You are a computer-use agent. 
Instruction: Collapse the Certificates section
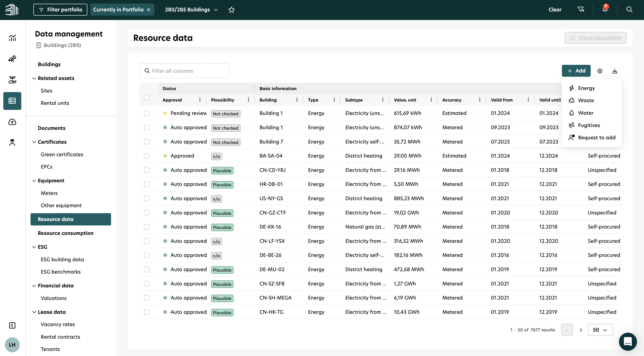tap(34, 142)
